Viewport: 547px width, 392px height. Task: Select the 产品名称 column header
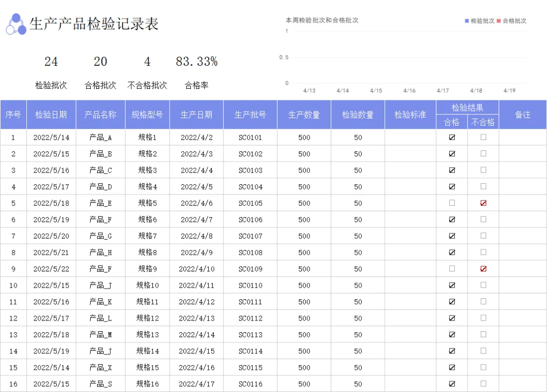(x=100, y=115)
